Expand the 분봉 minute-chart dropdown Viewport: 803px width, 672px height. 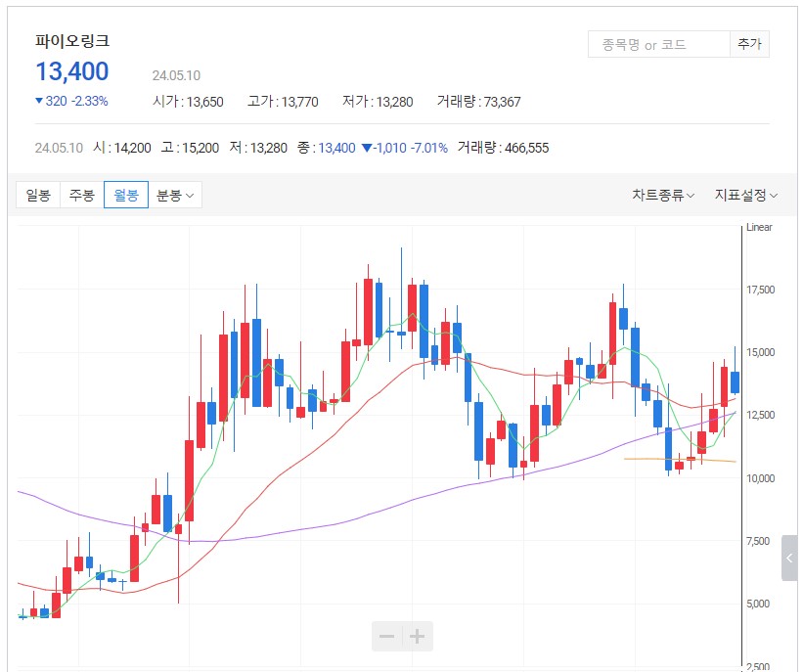[175, 195]
